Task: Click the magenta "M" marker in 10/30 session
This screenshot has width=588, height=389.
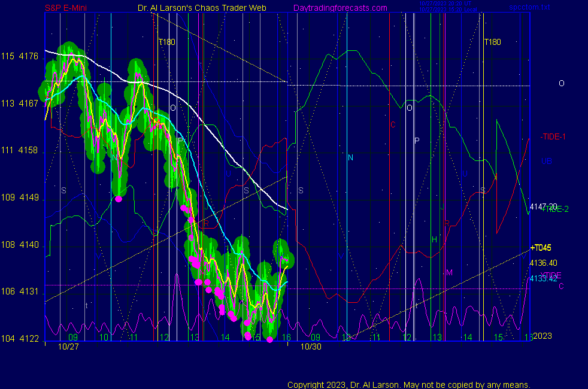Action: click(449, 272)
